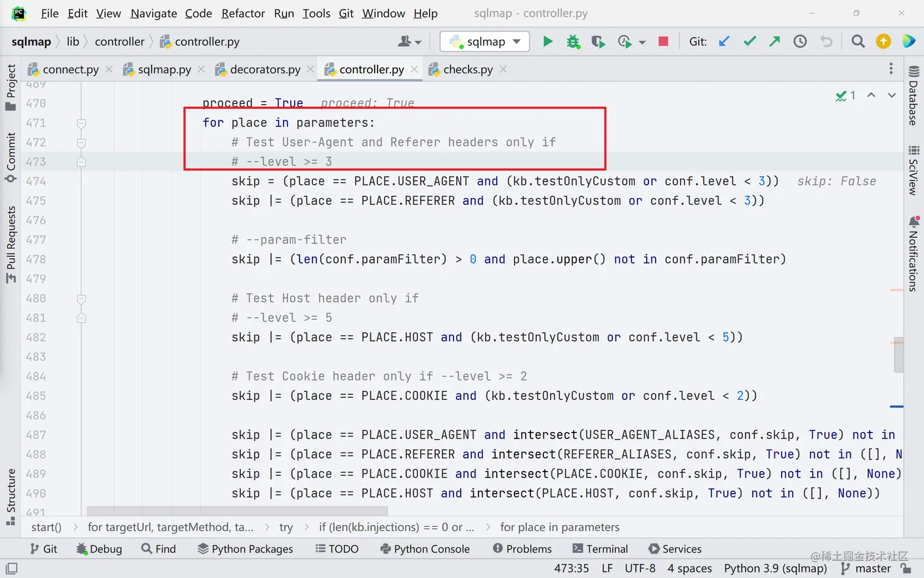Open the Terminal tool window

click(599, 549)
